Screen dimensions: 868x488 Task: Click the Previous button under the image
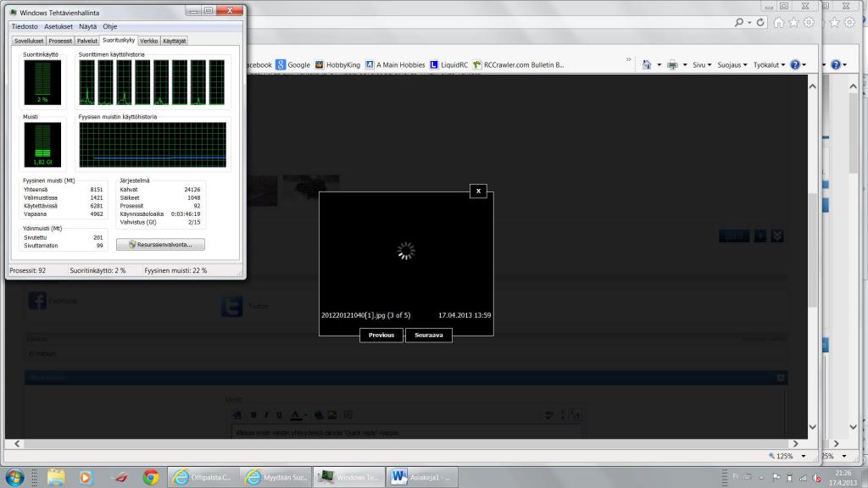tap(381, 335)
